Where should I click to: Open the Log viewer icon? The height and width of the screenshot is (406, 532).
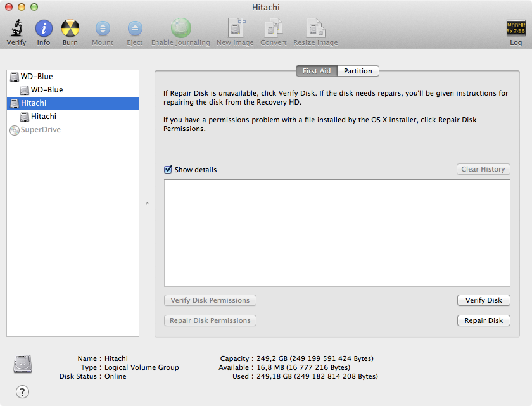[516, 28]
